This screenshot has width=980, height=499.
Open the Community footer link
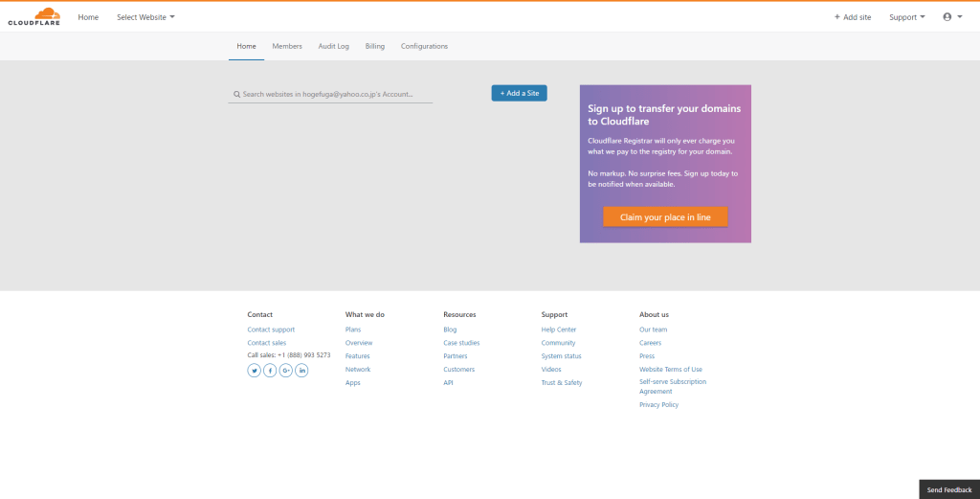pos(558,343)
